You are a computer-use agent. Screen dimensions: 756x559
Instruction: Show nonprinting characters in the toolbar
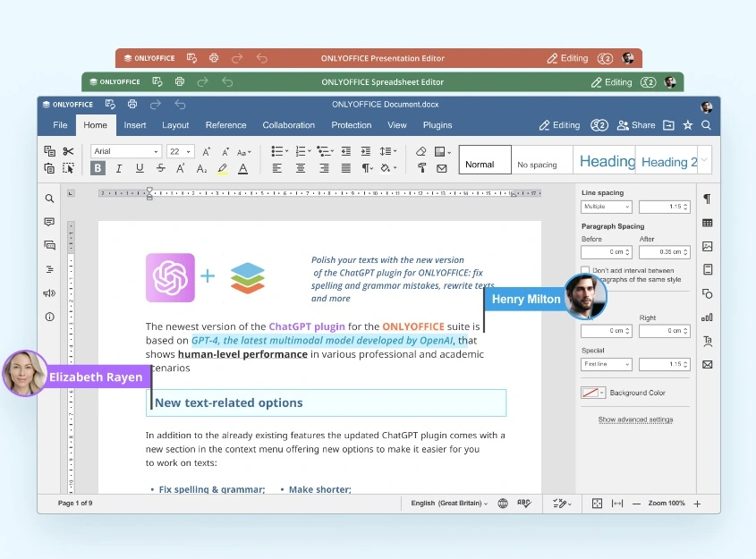coord(367,168)
